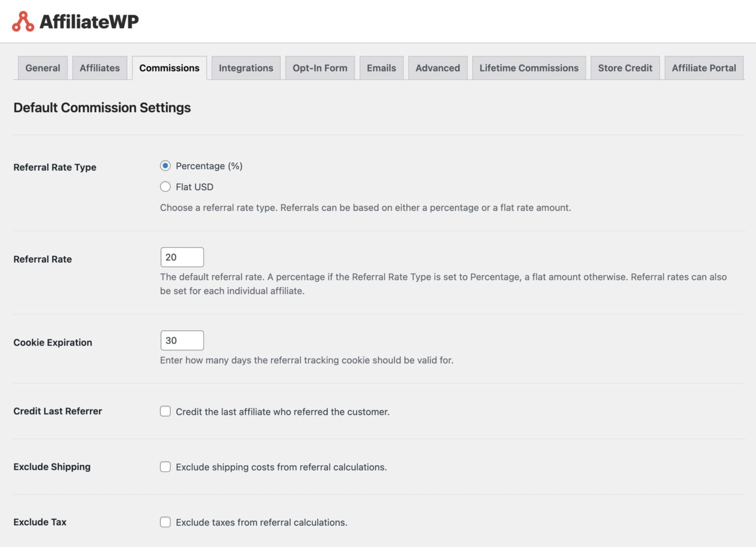This screenshot has height=547, width=756.
Task: Click the AffiliateWP logo icon
Action: [x=23, y=21]
